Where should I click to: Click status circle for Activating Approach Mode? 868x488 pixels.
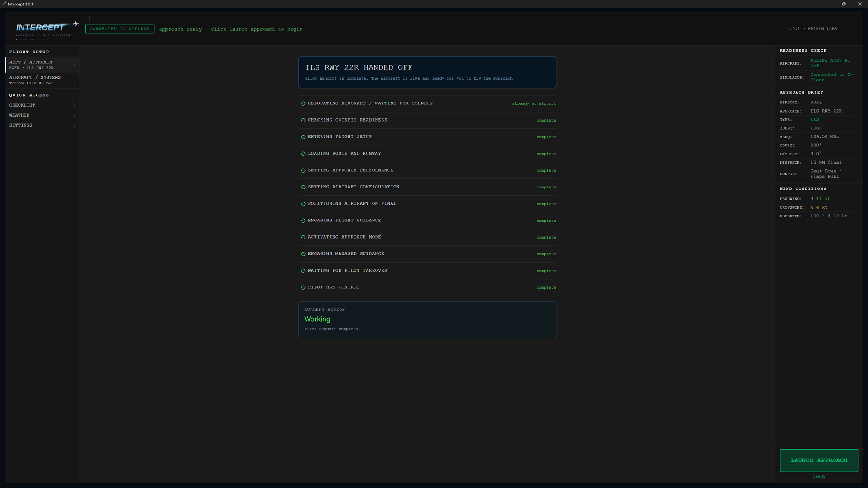[303, 237]
